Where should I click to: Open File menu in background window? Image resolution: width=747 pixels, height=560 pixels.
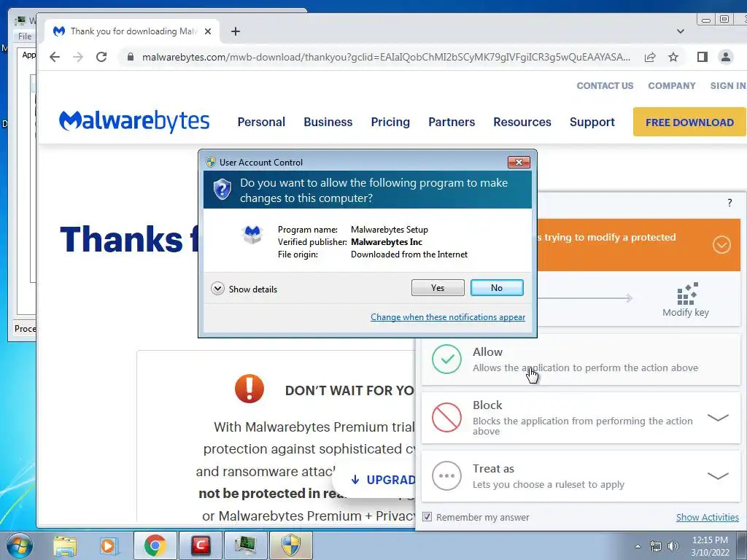(25, 36)
